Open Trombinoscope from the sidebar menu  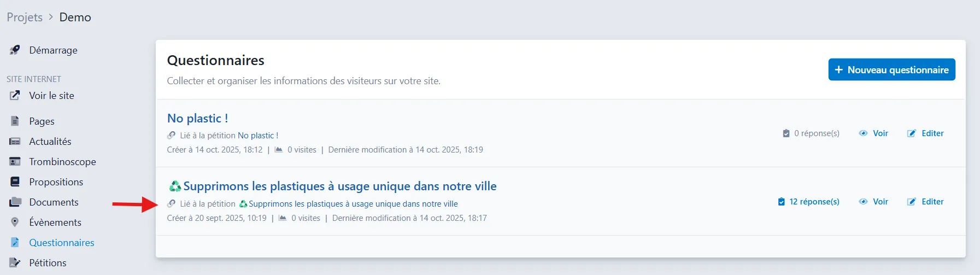(x=62, y=162)
